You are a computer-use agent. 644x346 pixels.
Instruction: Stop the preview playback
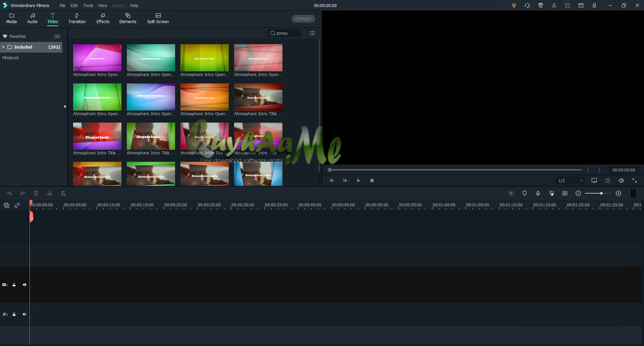(x=372, y=181)
